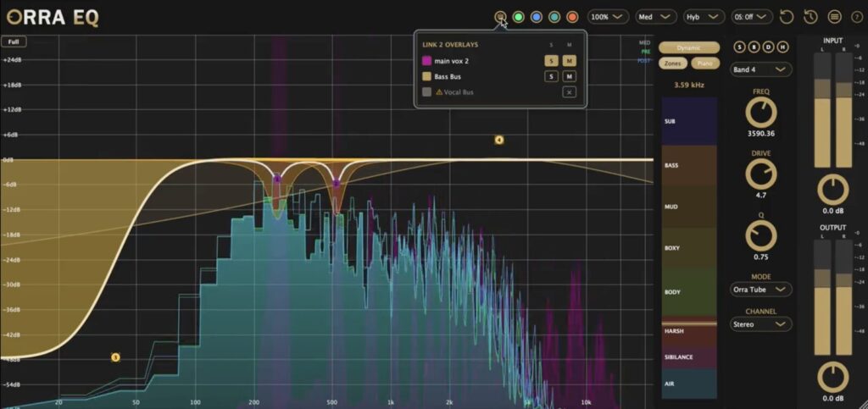
Task: Open the Band 4 selector dropdown
Action: (760, 69)
